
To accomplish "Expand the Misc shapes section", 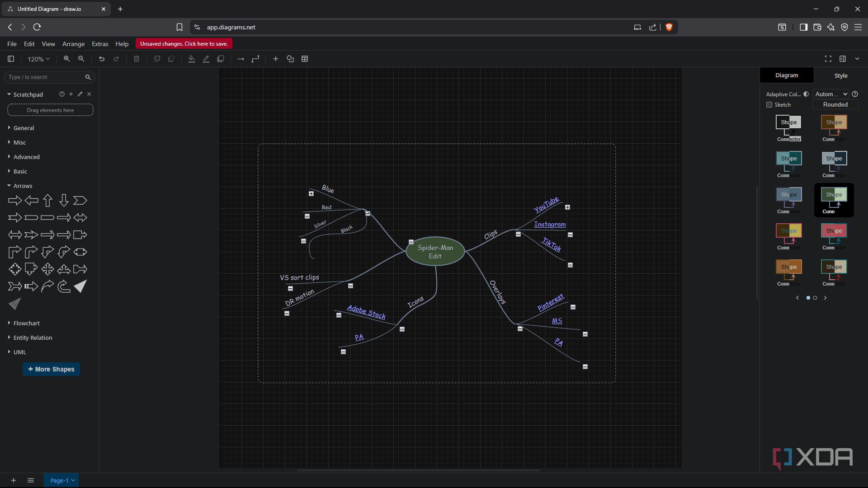I will [x=19, y=142].
